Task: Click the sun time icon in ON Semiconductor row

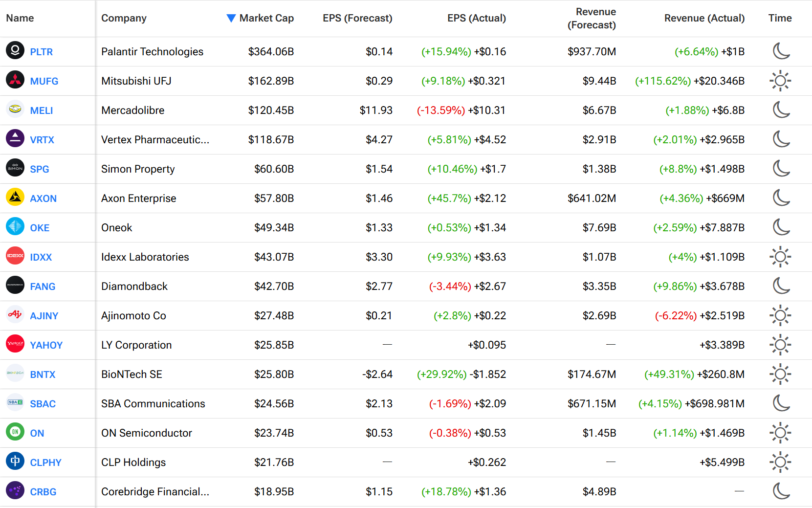Action: (x=780, y=433)
